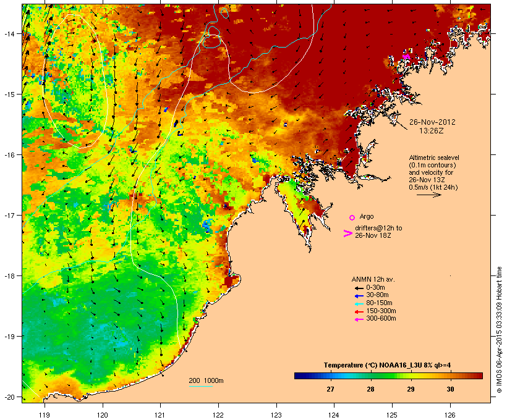The height and width of the screenshot is (420, 507).
Task: Click the magenta drifters chevron marker
Action: tap(347, 233)
